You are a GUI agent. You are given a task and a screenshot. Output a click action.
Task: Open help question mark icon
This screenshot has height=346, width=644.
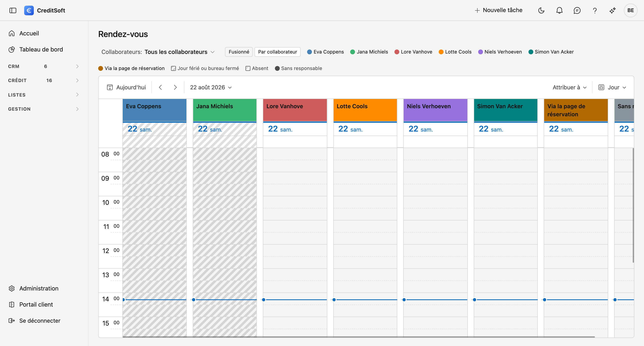point(595,10)
